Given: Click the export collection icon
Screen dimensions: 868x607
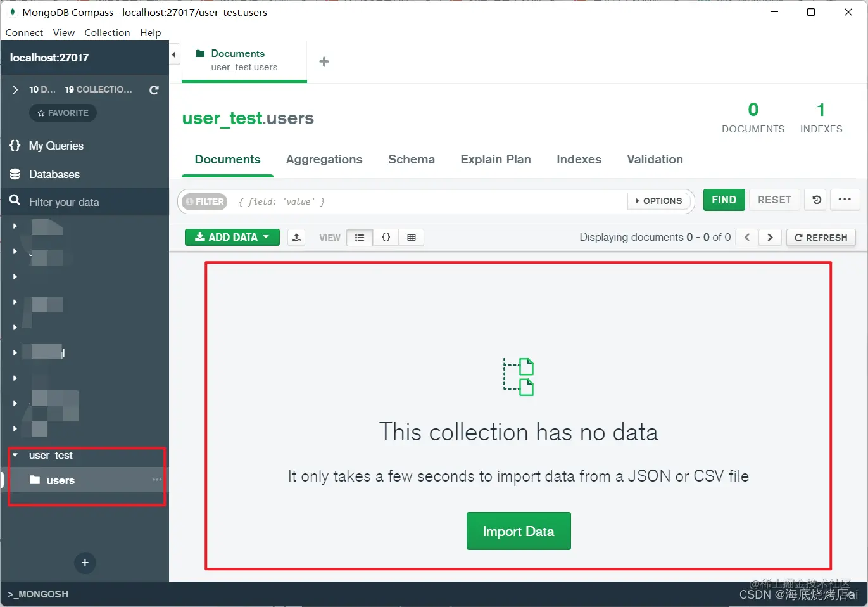Looking at the screenshot, I should [296, 237].
